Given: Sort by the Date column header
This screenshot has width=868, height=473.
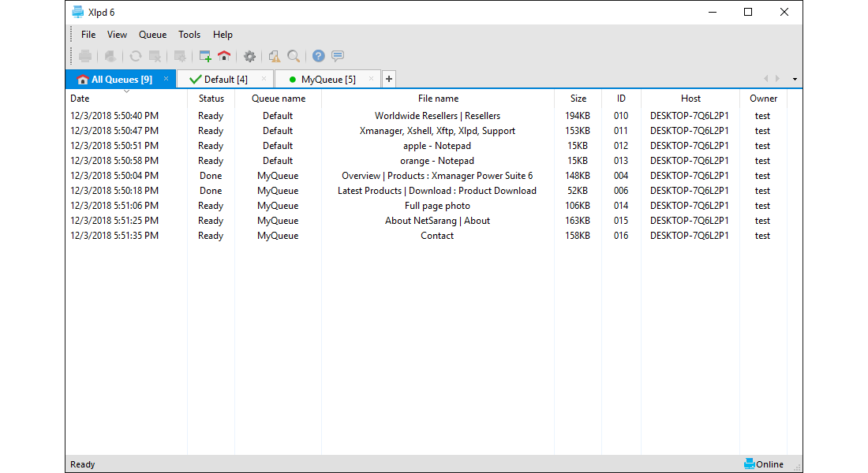Looking at the screenshot, I should (x=126, y=99).
